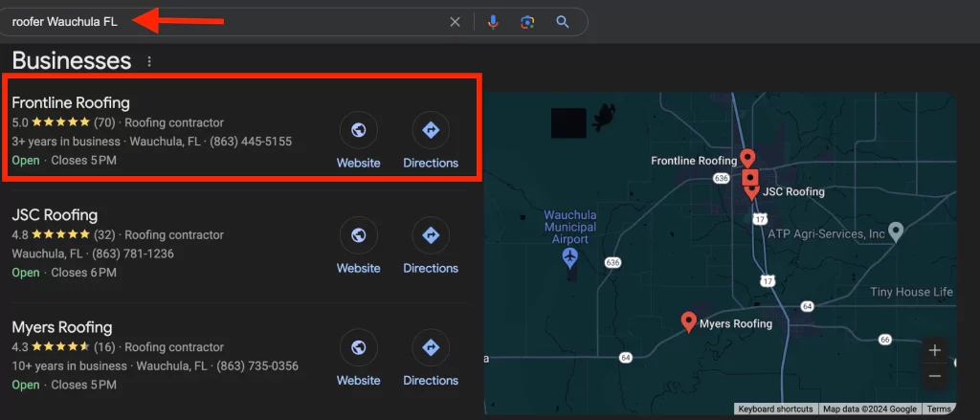Open Keyboard shortcuts on map
The width and height of the screenshot is (980, 420).
tap(775, 409)
